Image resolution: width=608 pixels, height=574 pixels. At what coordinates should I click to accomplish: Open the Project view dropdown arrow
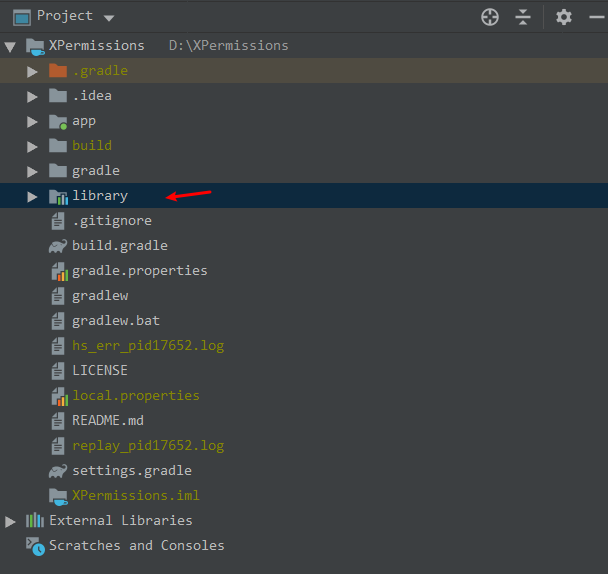tap(109, 18)
